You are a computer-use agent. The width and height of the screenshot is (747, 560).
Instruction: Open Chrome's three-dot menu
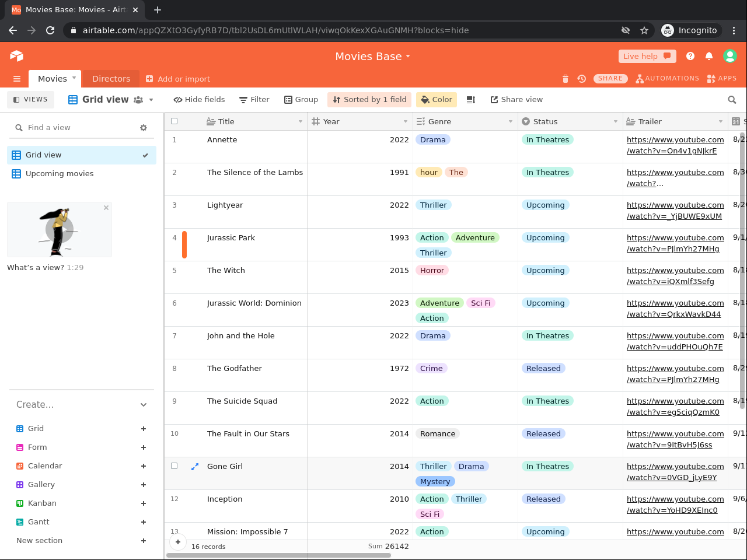pyautogui.click(x=734, y=30)
